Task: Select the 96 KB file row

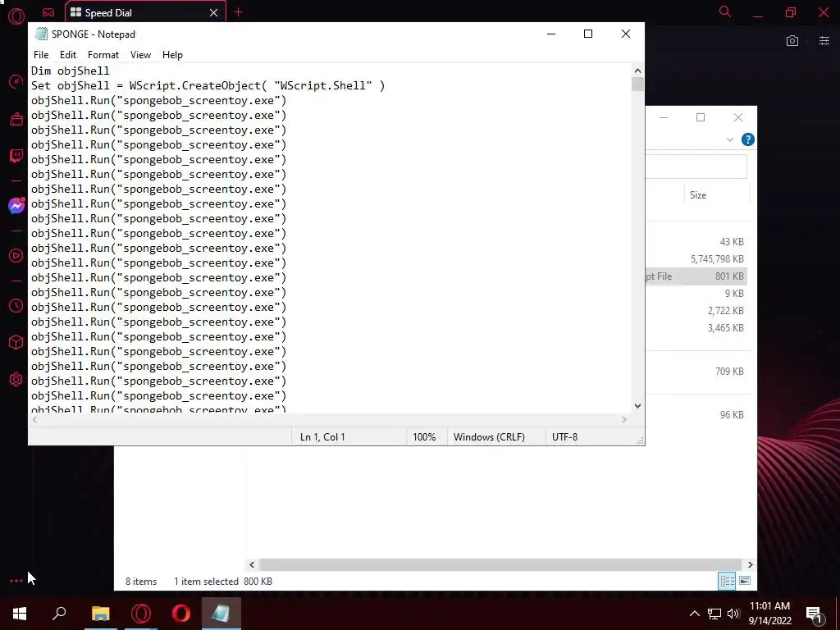Action: (696, 414)
